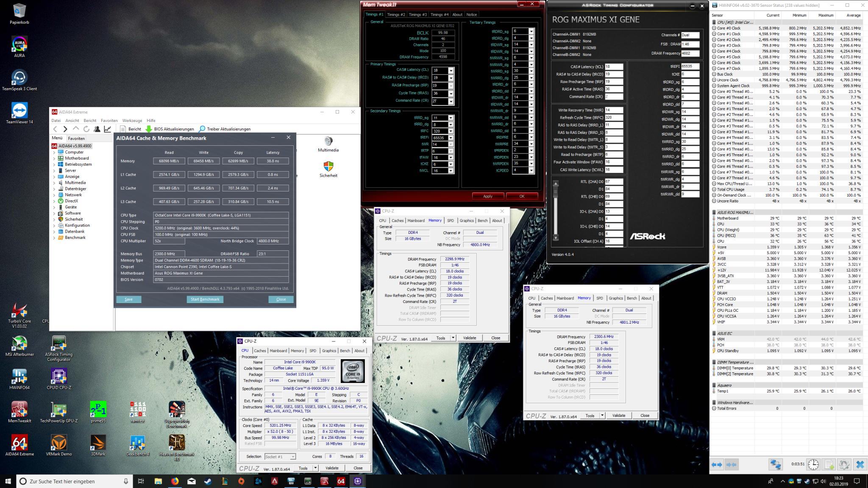Click HWiNFO expand/collapse columns arrows icon
The height and width of the screenshot is (488, 868).
[717, 465]
